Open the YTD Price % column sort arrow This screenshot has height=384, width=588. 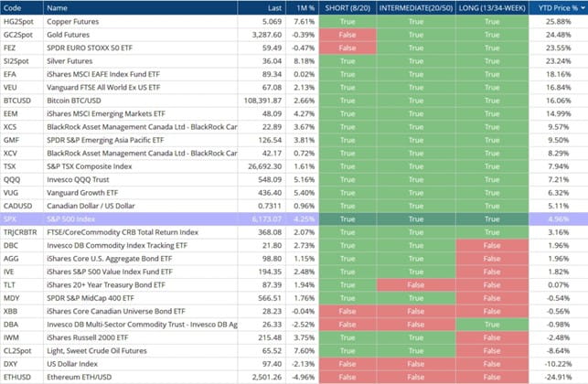pos(583,8)
